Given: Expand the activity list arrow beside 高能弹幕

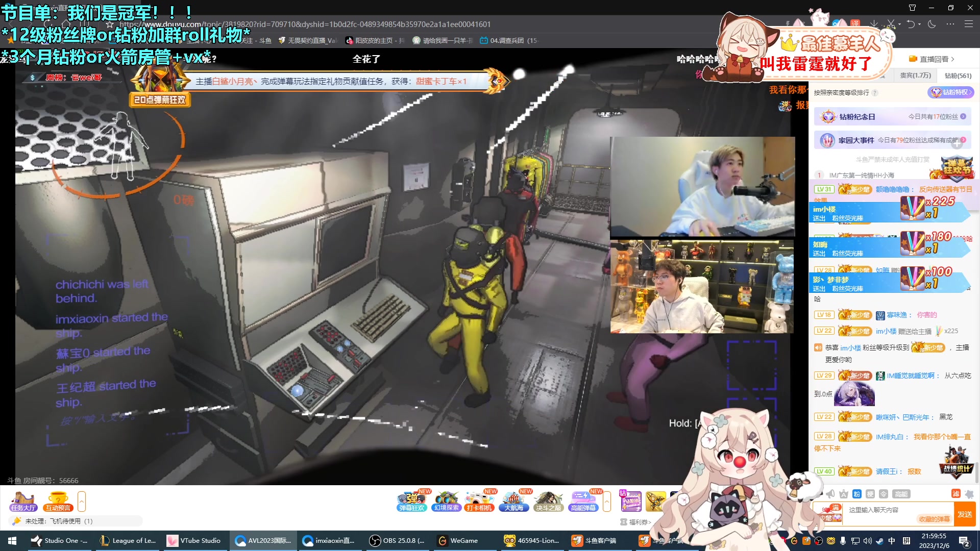Looking at the screenshot, I should 607,501.
